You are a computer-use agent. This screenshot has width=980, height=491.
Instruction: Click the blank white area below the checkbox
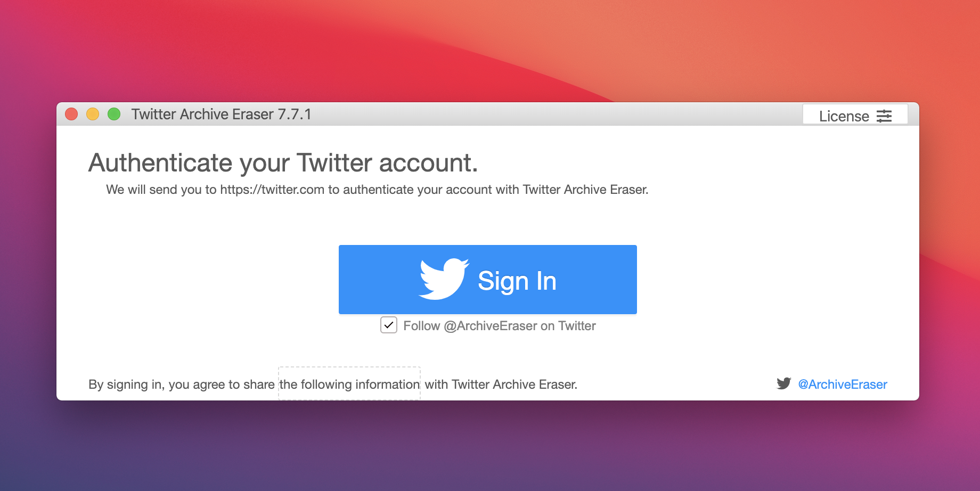488,351
